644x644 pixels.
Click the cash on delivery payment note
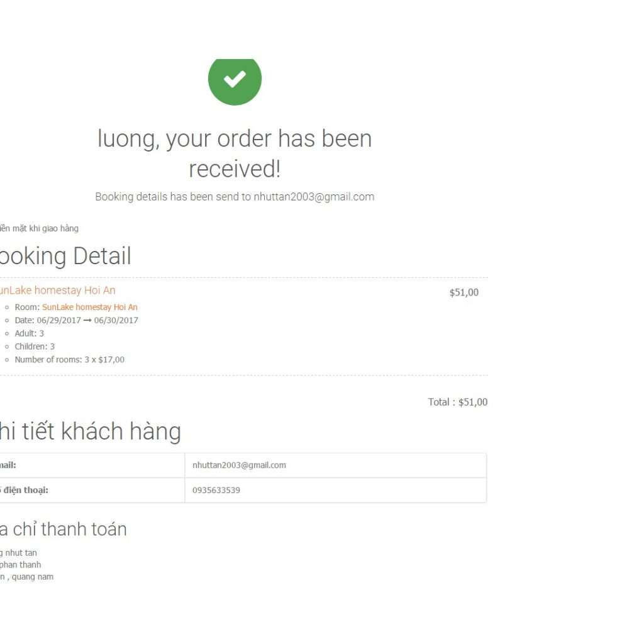pos(39,228)
